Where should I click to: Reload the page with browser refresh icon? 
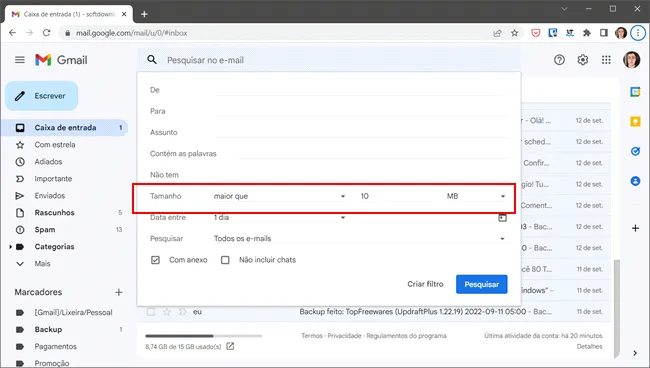pos(46,33)
